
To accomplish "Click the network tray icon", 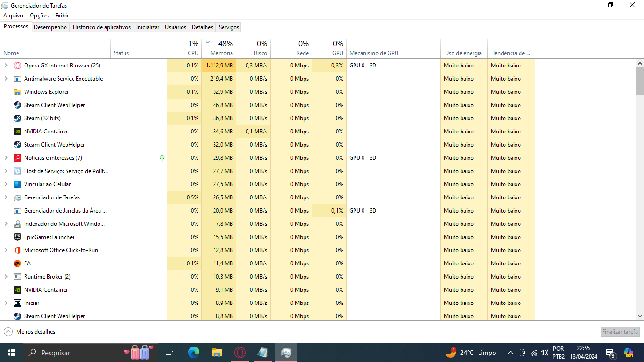I will point(534,353).
